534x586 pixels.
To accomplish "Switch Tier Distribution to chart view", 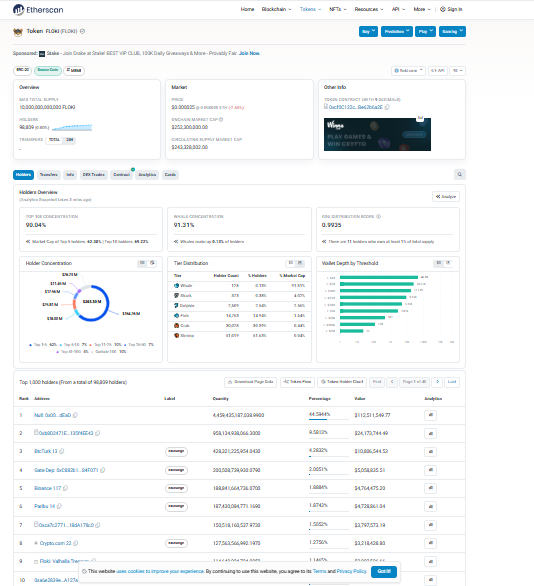I will (300, 263).
